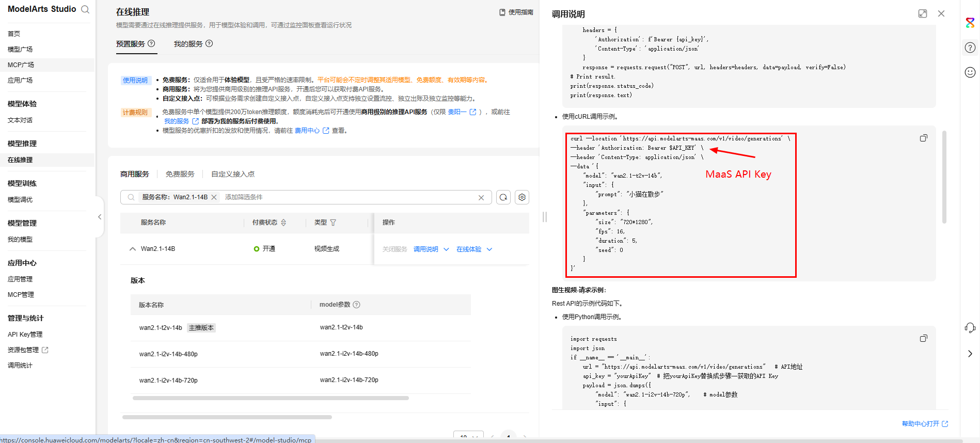Clear all search filters in search box

coord(481,198)
